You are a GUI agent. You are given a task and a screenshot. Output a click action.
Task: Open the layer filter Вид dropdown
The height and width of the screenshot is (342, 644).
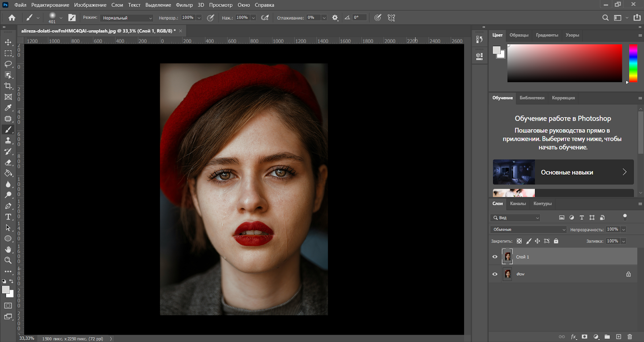tap(515, 218)
